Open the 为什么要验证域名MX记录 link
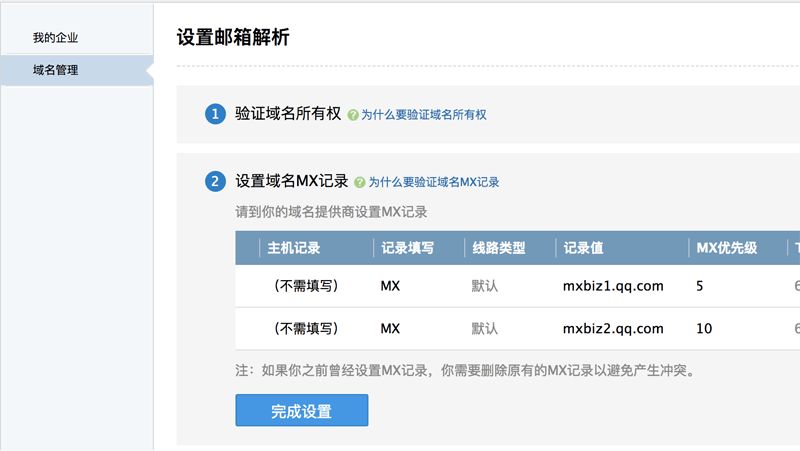 coord(433,183)
